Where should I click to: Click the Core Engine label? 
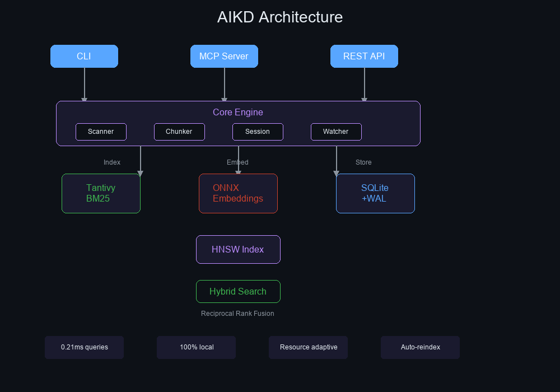tap(238, 112)
